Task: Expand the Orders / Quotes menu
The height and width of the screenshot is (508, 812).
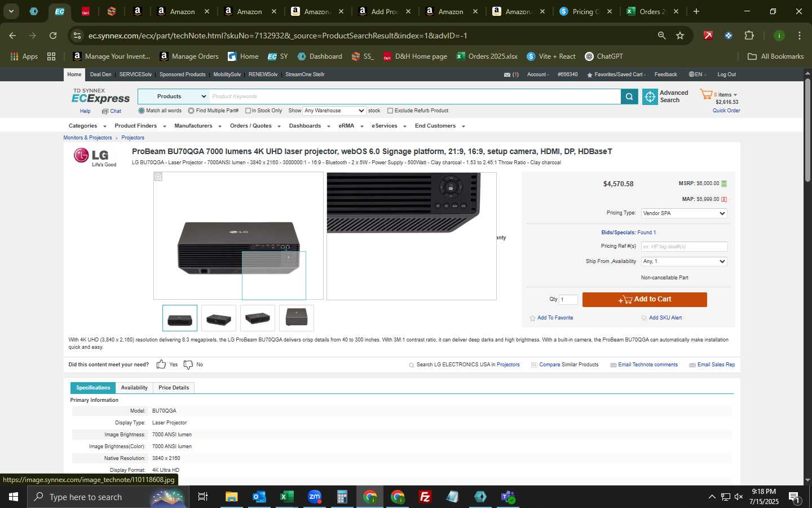Action: pyautogui.click(x=255, y=126)
